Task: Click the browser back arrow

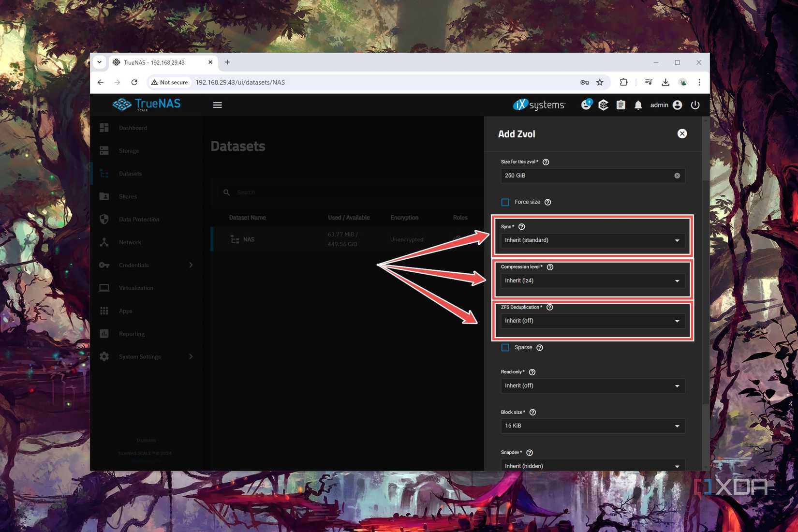Action: click(101, 82)
